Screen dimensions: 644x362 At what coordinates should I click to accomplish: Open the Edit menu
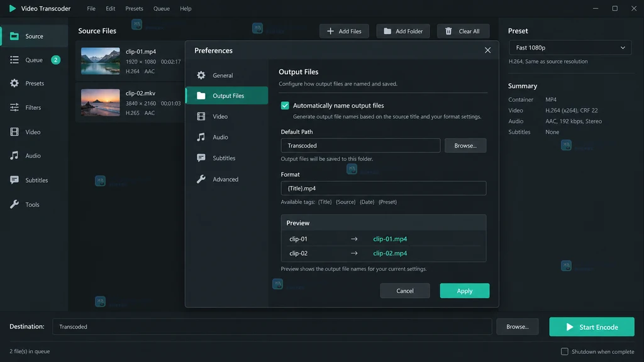(111, 9)
